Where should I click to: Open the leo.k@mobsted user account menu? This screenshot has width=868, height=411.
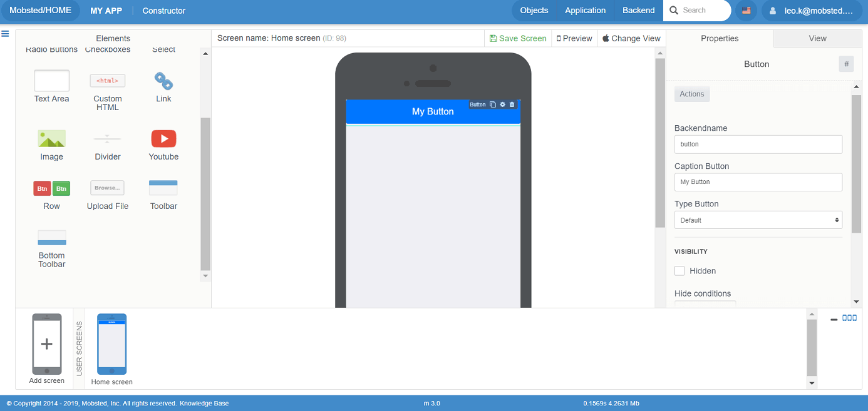[x=811, y=11]
